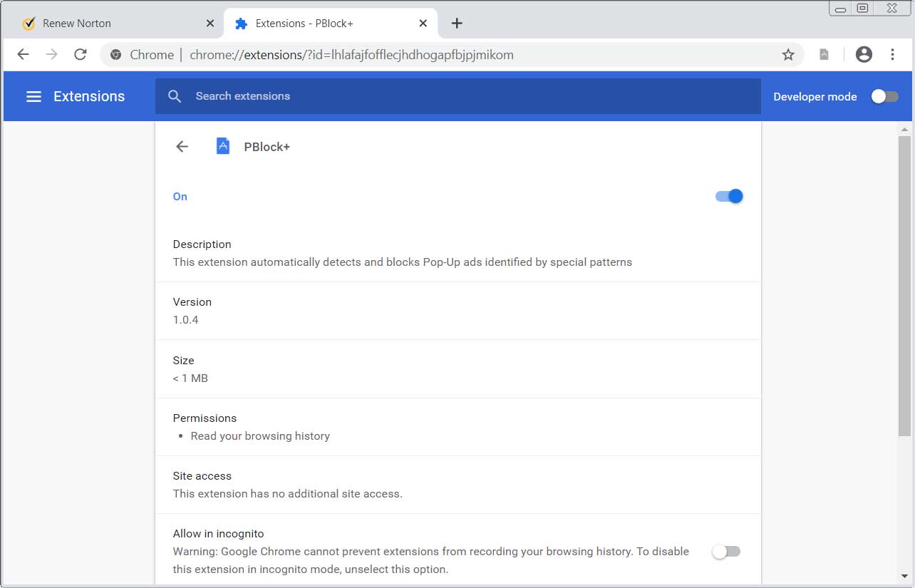The height and width of the screenshot is (588, 915).
Task: Click the browser Back arrow
Action: point(23,54)
